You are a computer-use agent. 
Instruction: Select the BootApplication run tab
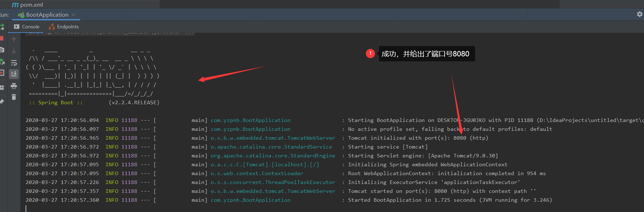(46, 15)
